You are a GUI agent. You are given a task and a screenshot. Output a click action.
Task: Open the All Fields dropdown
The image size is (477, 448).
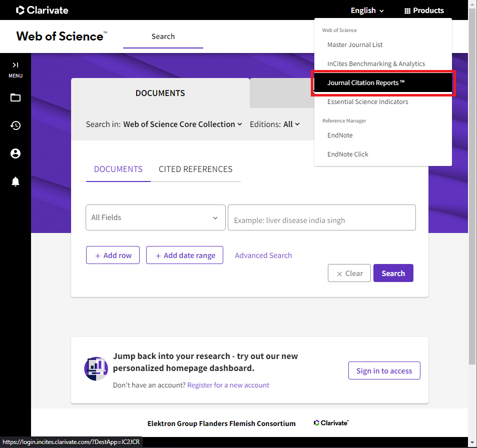tap(156, 217)
